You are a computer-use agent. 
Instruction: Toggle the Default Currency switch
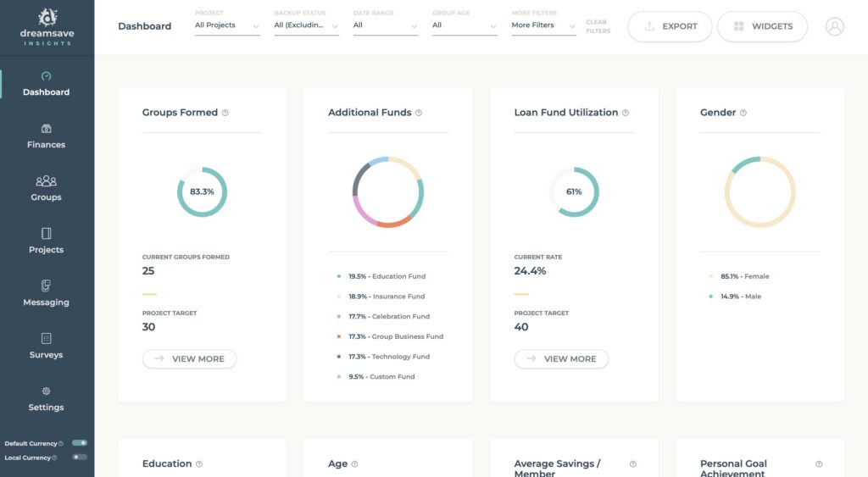coord(80,443)
